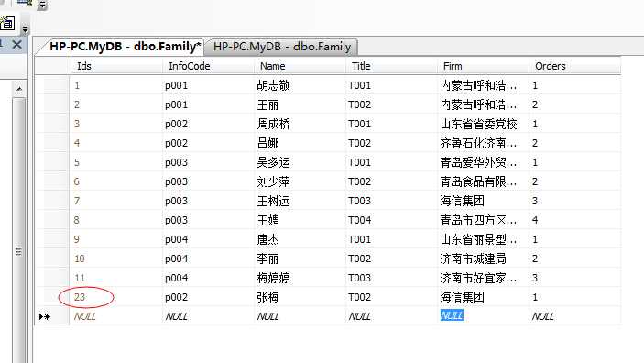Select the Name cell 吕娜
Screen dimensions: 644x363
click(x=300, y=143)
